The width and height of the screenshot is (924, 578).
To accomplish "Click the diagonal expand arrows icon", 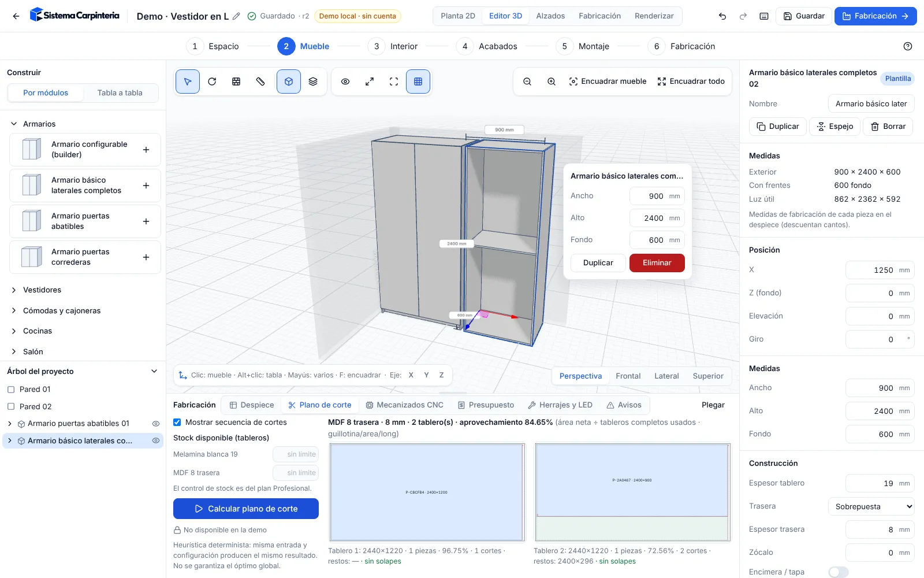I will click(370, 81).
